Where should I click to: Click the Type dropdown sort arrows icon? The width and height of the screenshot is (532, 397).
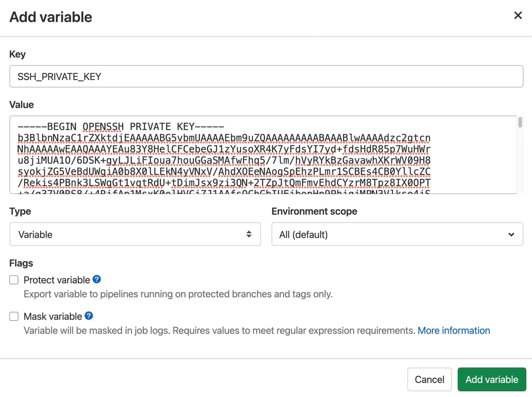(x=249, y=234)
